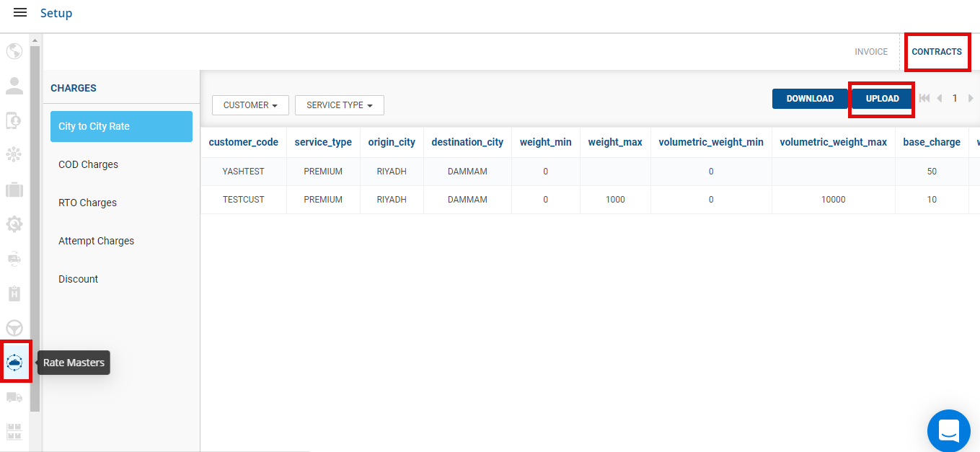Go to the next page arrow
This screenshot has width=980, height=452.
click(x=971, y=99)
